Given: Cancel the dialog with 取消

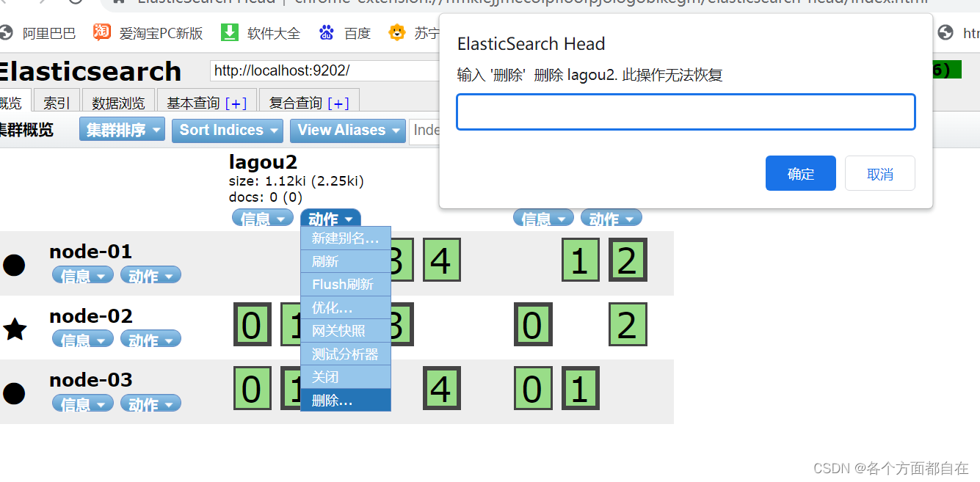Looking at the screenshot, I should click(x=880, y=173).
